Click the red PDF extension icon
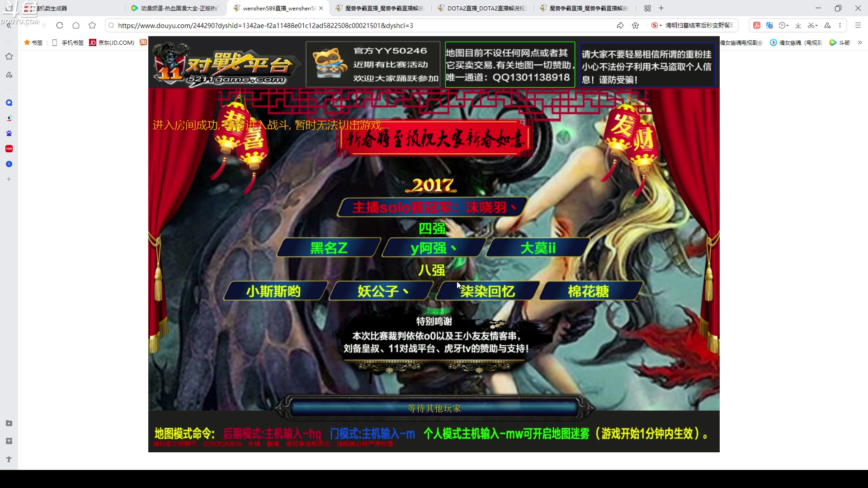Image resolution: width=868 pixels, height=488 pixels. click(x=756, y=25)
